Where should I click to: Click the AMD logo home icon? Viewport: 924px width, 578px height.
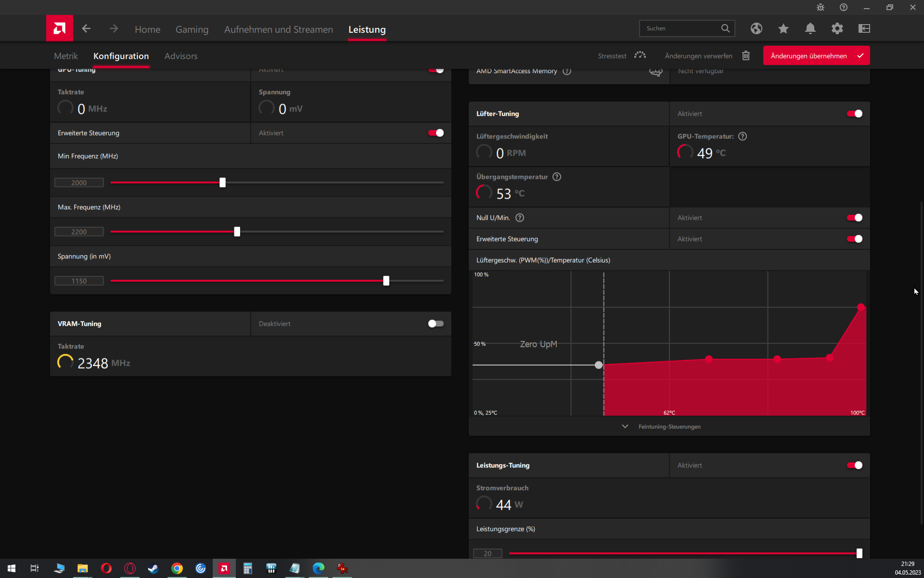[60, 28]
